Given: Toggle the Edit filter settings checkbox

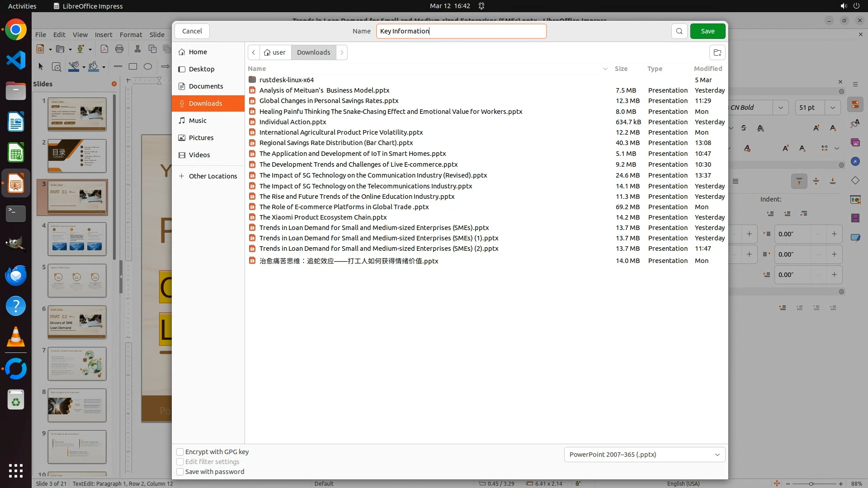Looking at the screenshot, I should click(x=180, y=462).
